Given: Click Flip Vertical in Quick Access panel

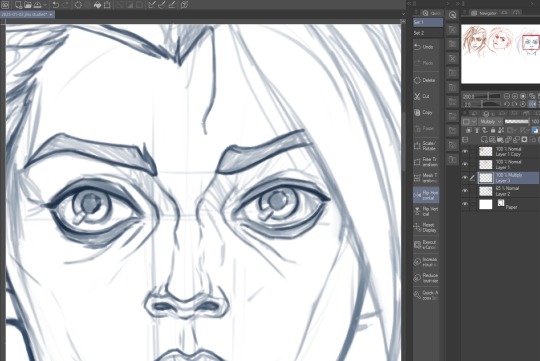Looking at the screenshot, I should 426,211.
